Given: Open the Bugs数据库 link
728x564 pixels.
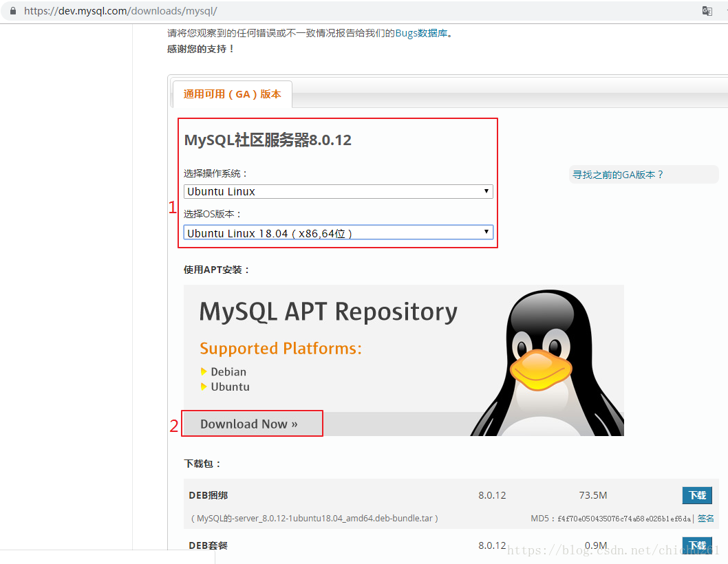Looking at the screenshot, I should point(421,33).
